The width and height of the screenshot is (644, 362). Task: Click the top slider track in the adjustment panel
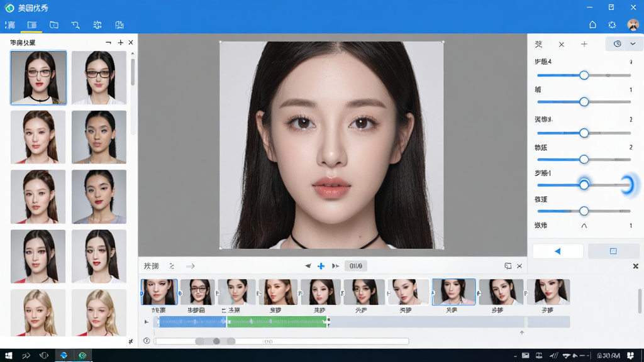(x=584, y=75)
